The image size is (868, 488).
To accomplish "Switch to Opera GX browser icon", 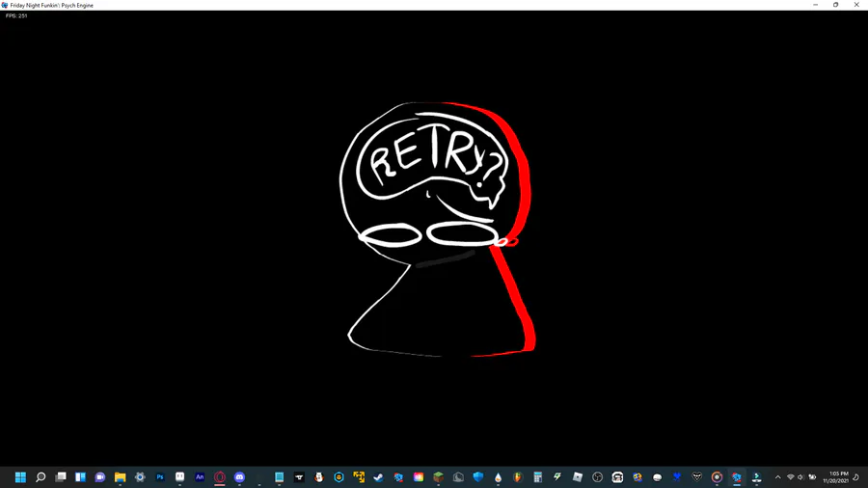I will tap(220, 477).
